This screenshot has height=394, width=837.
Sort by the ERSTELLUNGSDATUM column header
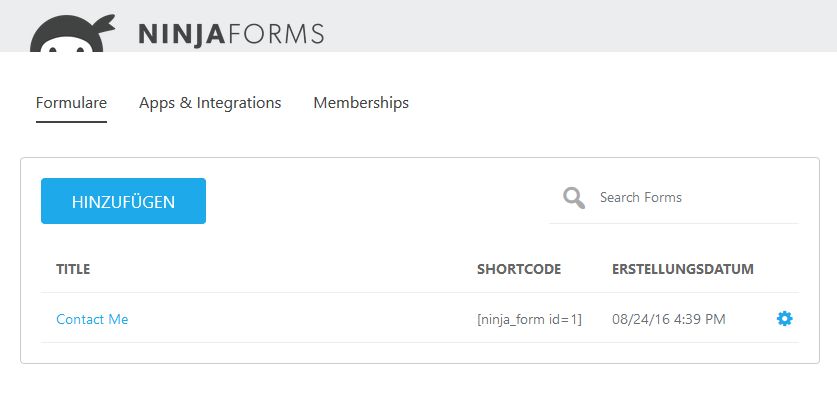tap(683, 269)
